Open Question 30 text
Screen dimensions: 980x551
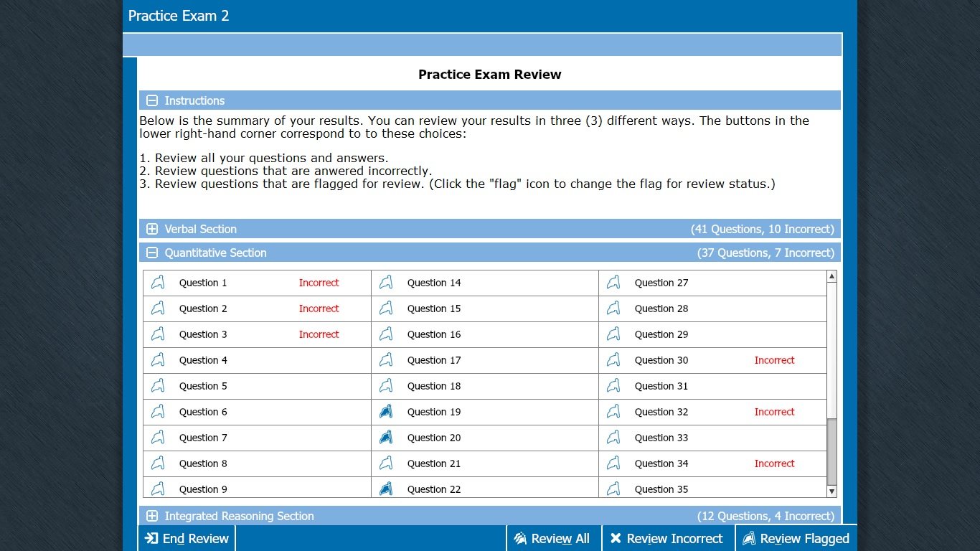661,360
